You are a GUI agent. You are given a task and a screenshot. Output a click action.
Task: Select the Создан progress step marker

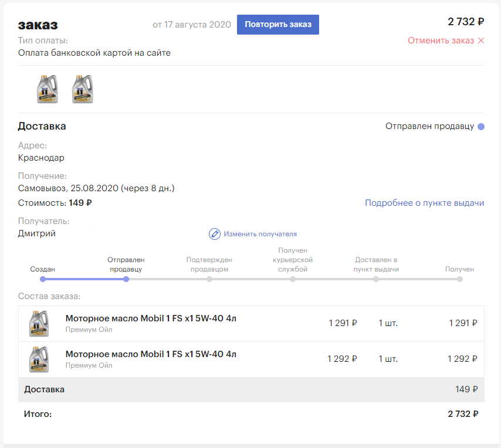tap(42, 279)
